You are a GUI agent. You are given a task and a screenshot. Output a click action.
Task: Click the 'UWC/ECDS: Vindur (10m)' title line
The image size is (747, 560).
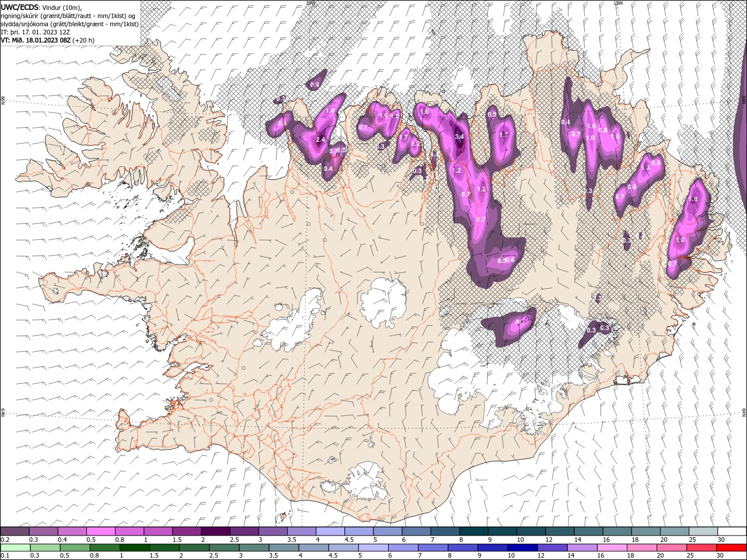(x=41, y=7)
